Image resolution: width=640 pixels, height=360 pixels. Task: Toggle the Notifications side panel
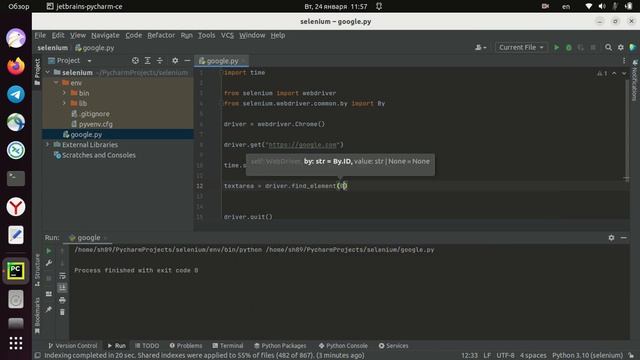click(635, 80)
